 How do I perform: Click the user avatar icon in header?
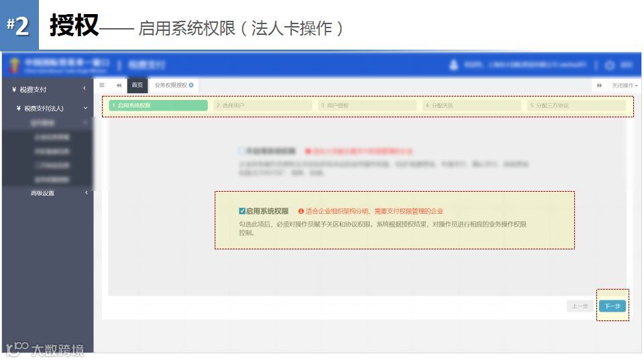(x=453, y=65)
